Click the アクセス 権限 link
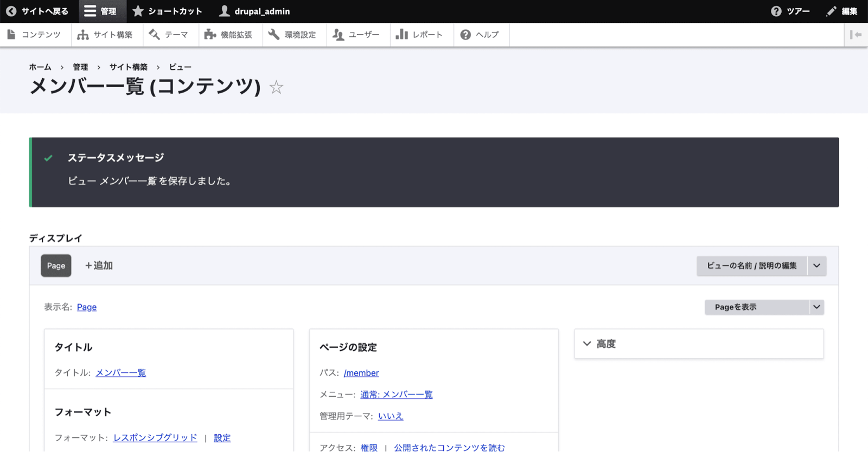868x452 pixels. (369, 448)
